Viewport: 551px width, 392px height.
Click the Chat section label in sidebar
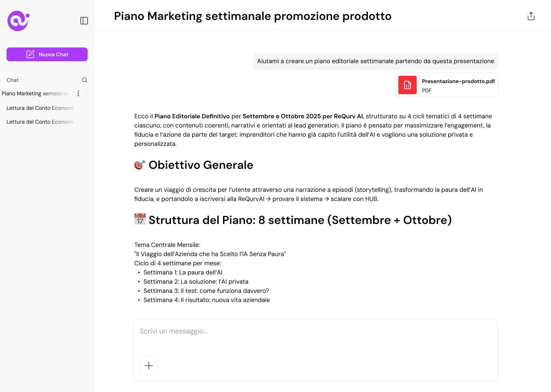click(13, 80)
